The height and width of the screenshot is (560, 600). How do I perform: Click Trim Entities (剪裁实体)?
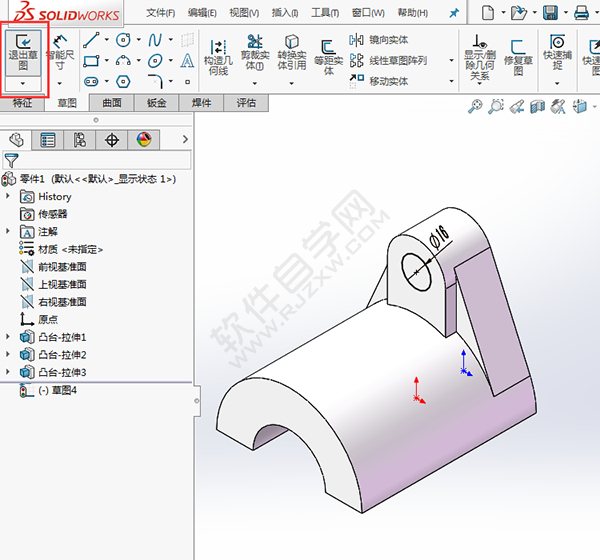click(x=255, y=53)
